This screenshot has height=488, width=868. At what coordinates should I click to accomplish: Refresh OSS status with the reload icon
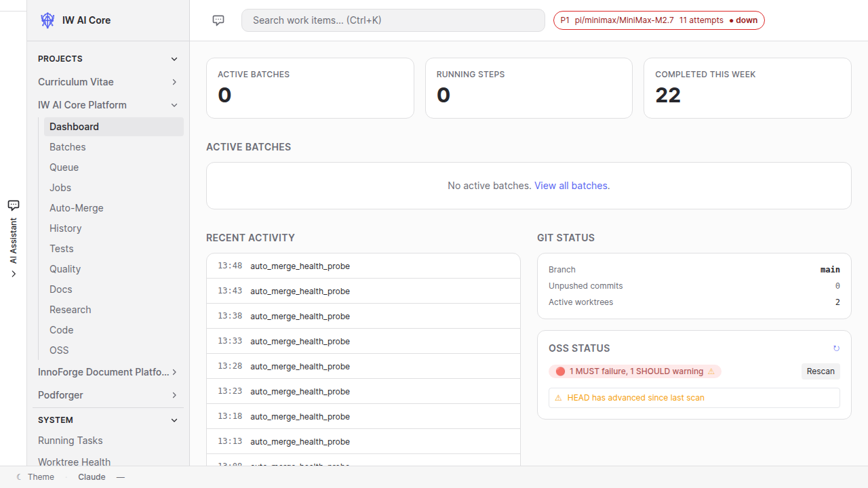836,348
